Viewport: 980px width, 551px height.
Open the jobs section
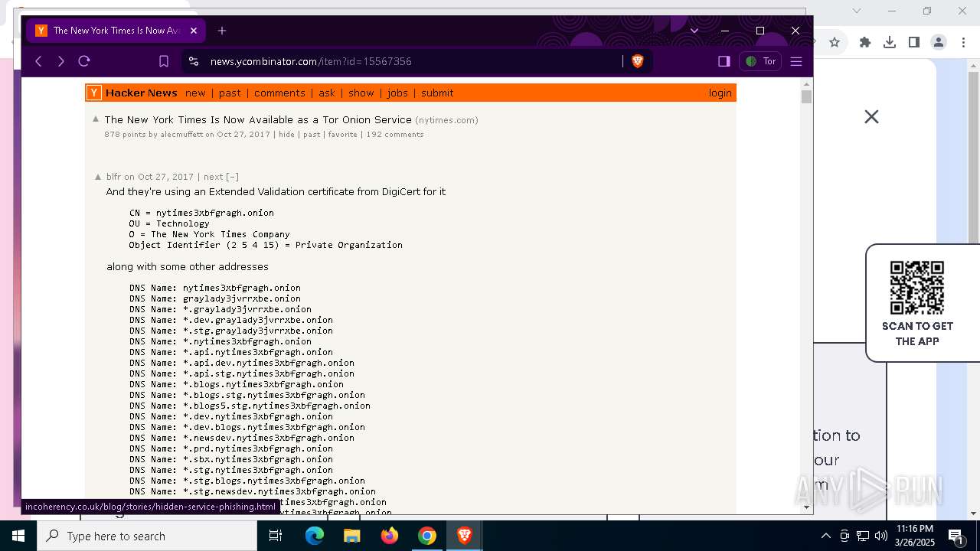tap(397, 93)
